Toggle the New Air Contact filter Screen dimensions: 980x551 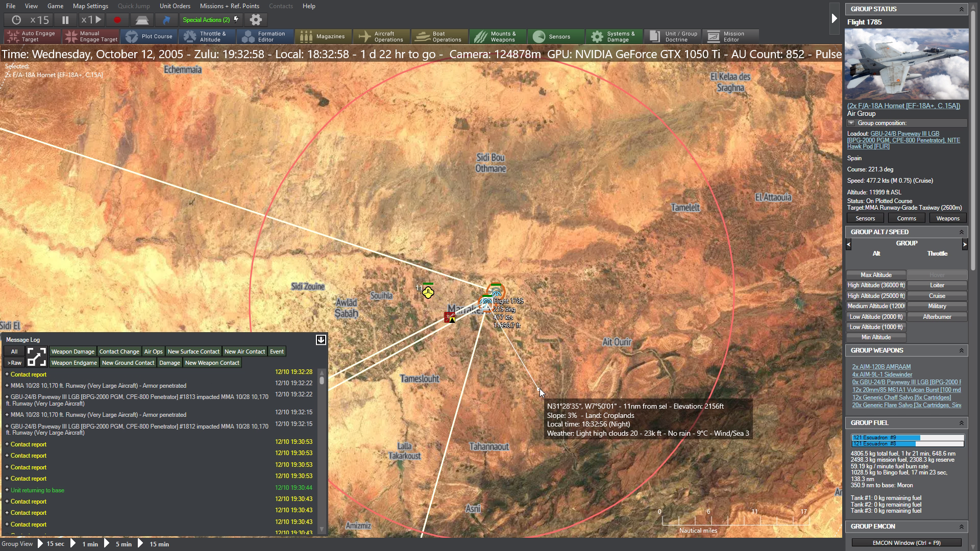(244, 352)
